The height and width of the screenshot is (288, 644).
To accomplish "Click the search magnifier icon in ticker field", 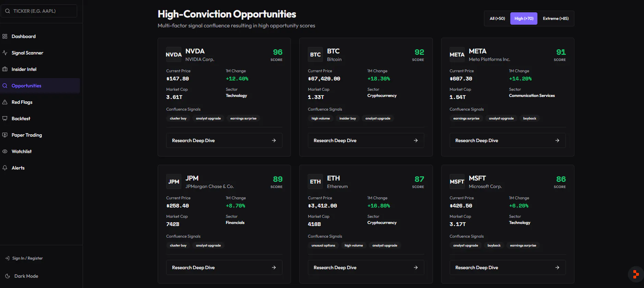I will pyautogui.click(x=8, y=11).
